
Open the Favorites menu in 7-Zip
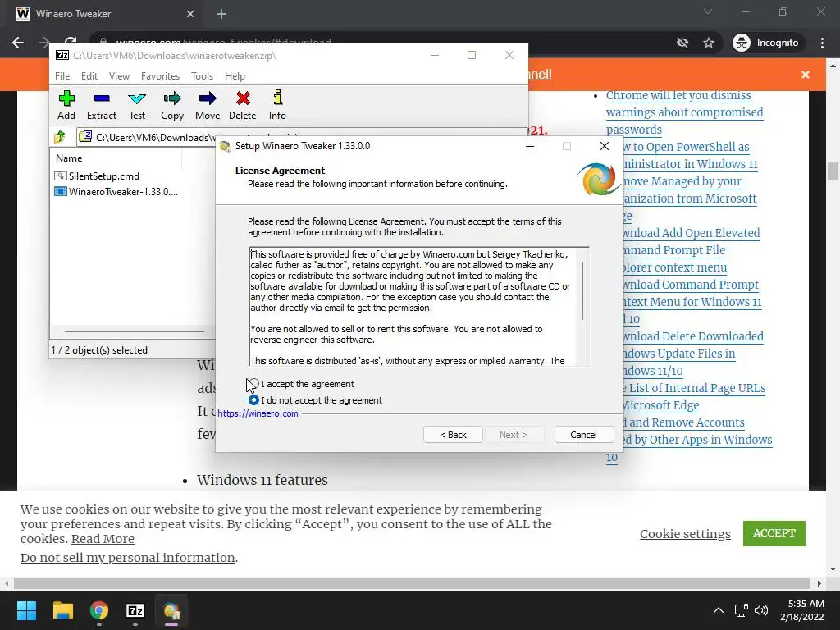(x=160, y=76)
